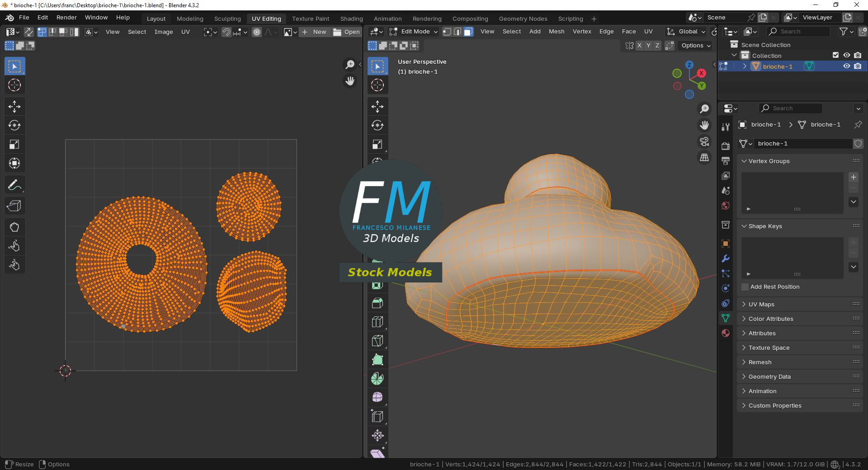Switch to the Shading workspace tab
868x470 pixels.
(351, 19)
